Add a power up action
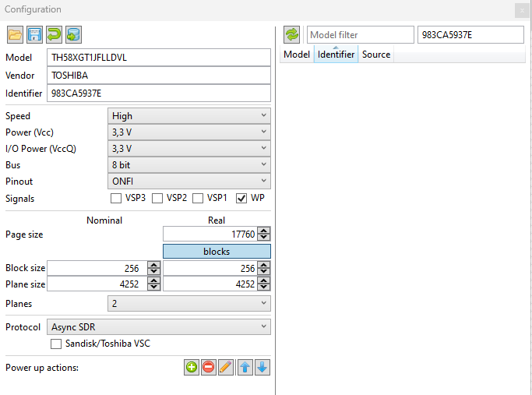The height and width of the screenshot is (395, 532). point(192,367)
